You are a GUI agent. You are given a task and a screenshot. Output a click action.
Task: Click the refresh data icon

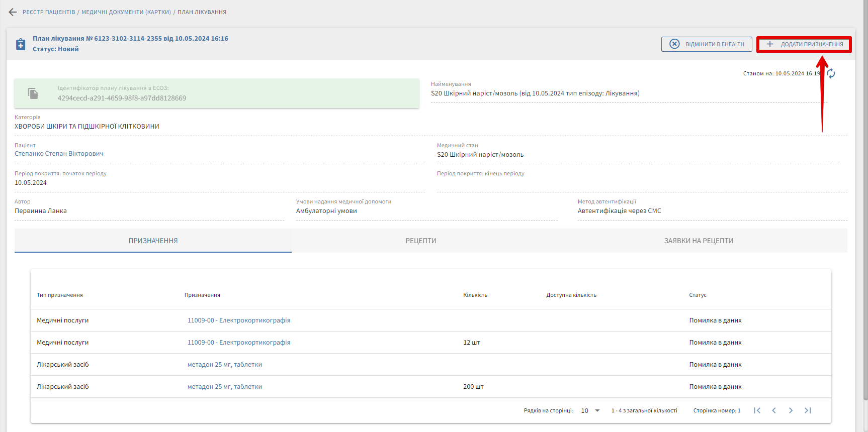(x=831, y=74)
